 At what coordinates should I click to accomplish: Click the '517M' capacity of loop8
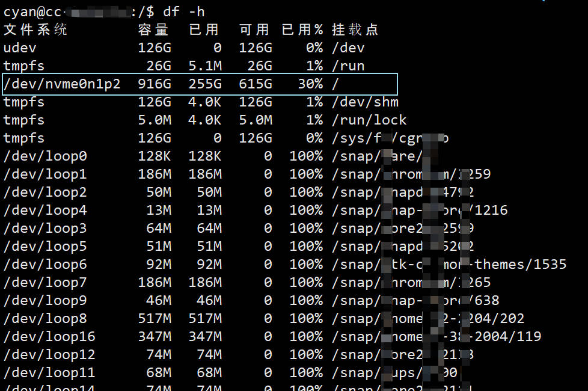pos(155,318)
